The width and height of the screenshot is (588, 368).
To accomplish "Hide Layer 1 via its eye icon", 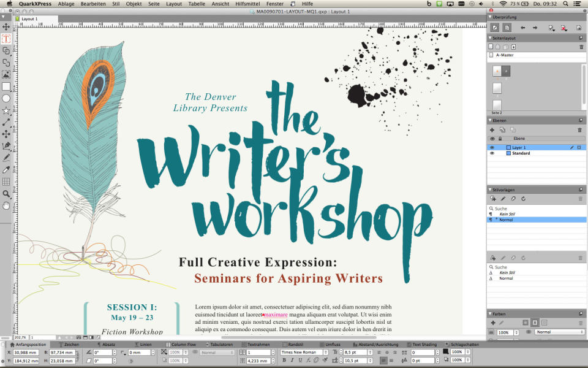I will click(492, 148).
